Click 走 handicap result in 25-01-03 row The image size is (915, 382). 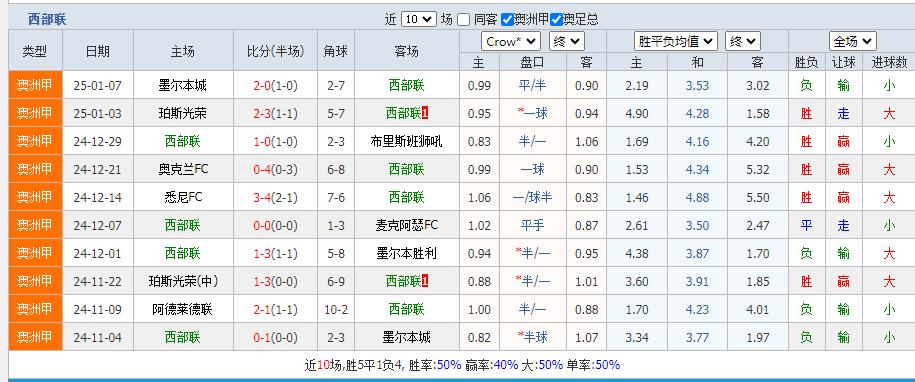[x=843, y=114]
